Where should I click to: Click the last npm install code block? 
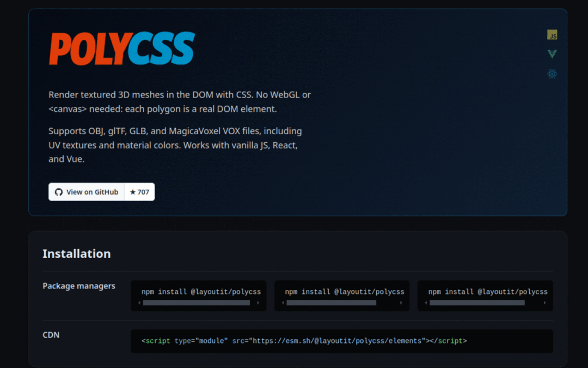click(485, 295)
